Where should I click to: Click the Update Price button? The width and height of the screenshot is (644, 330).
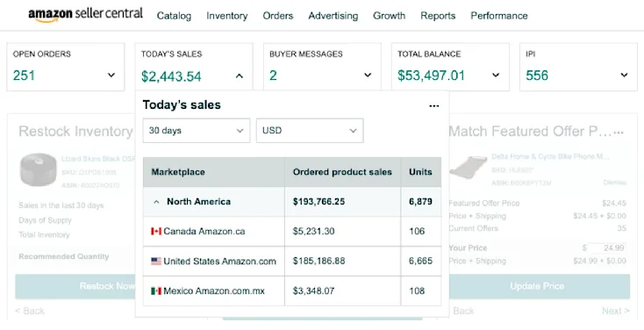(540, 286)
